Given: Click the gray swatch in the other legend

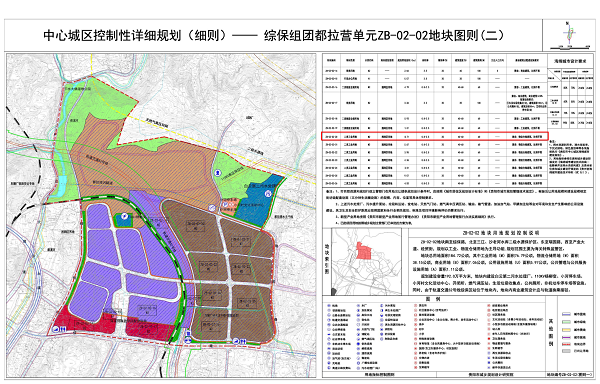Looking at the screenshot, I should click(x=566, y=351).
